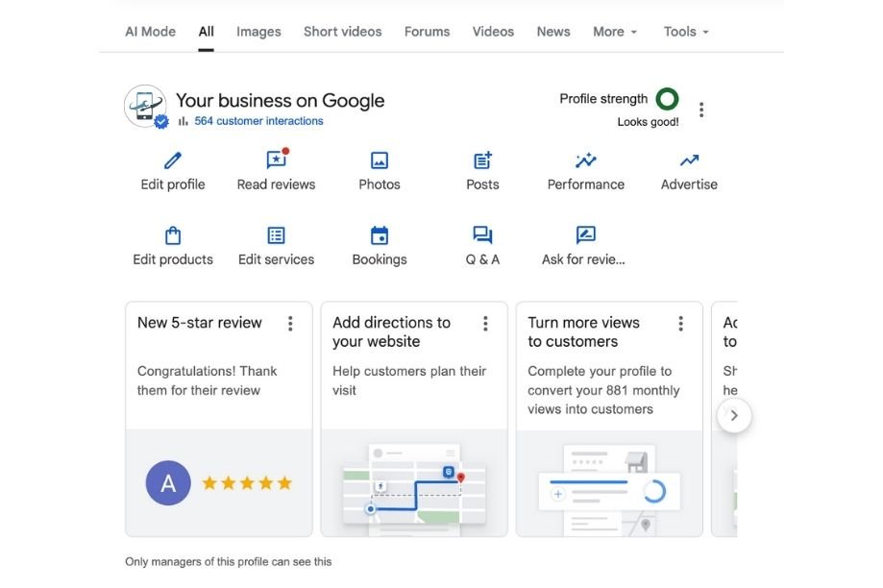Screen dimensions: 883x588
Task: Click the reviewer avatar letter A
Action: [168, 483]
